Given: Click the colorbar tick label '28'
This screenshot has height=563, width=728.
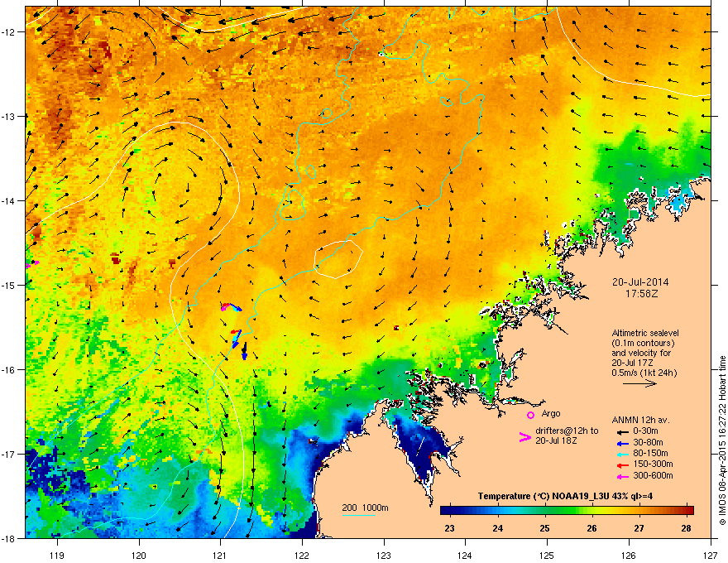Looking at the screenshot, I should pyautogui.click(x=686, y=528).
